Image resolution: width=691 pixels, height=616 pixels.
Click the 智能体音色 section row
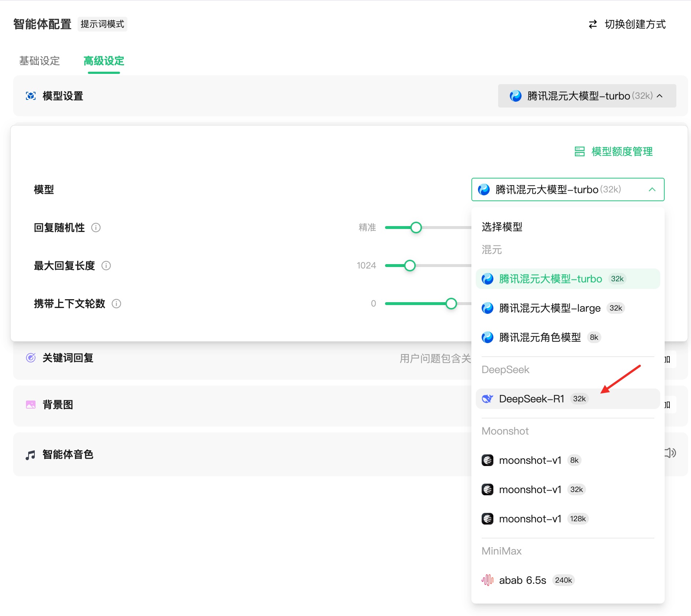[x=351, y=454]
